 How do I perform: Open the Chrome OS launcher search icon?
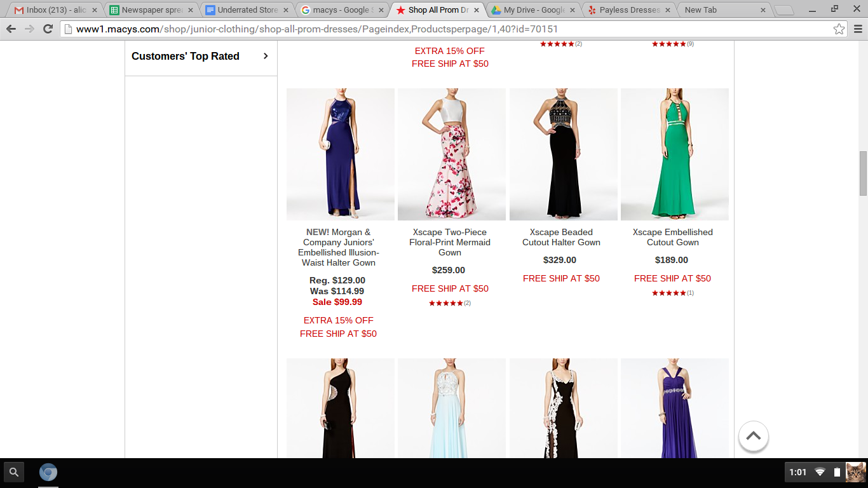(x=14, y=472)
